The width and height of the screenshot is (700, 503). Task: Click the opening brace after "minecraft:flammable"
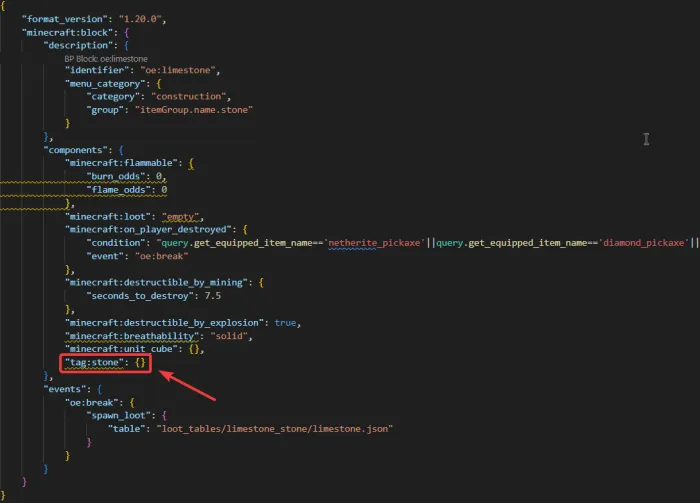tap(191, 163)
